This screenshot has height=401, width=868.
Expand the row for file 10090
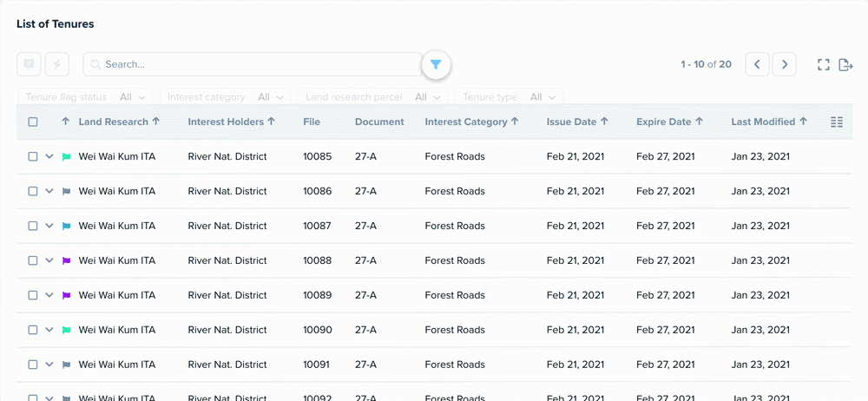click(x=49, y=330)
